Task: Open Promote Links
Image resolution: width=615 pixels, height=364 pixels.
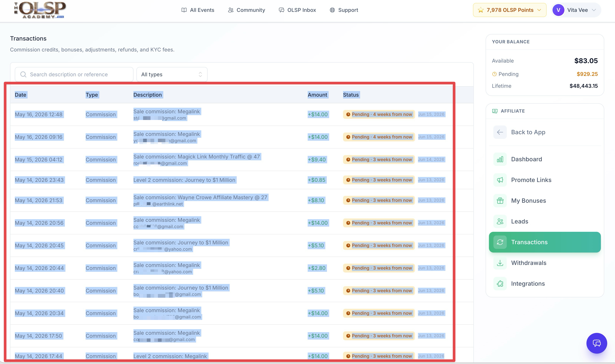Action: pyautogui.click(x=545, y=180)
